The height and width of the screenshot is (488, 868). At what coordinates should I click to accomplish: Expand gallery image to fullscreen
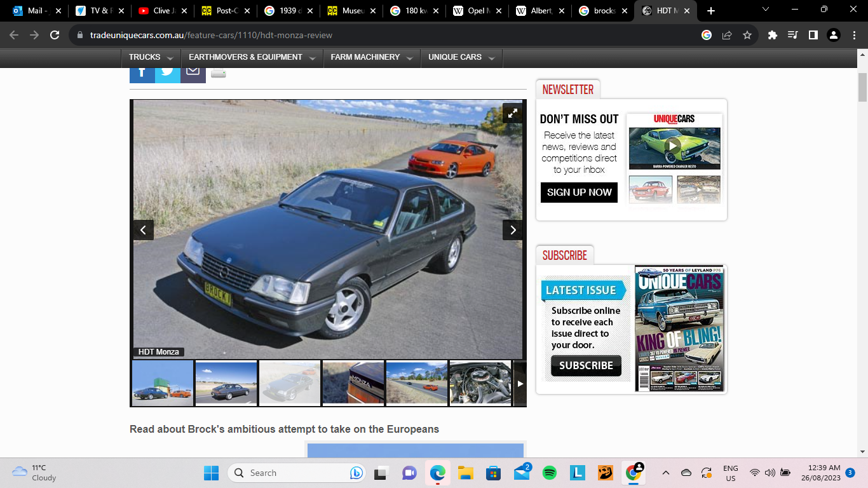tap(512, 113)
